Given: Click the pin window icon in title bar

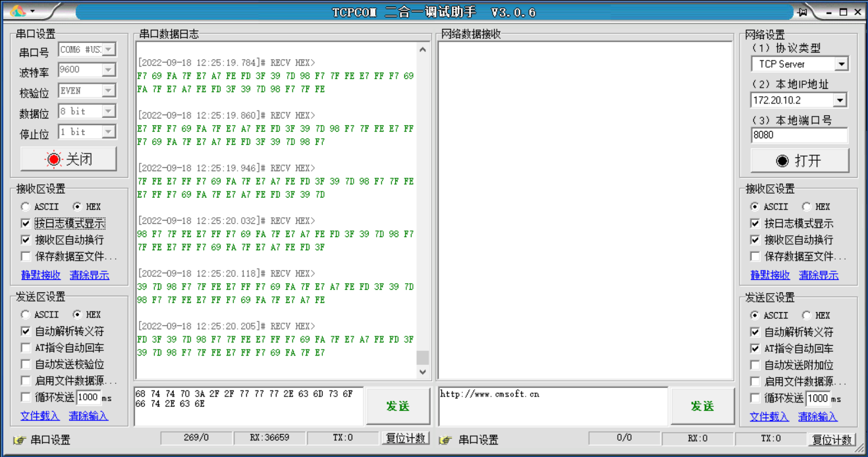Looking at the screenshot, I should coord(803,12).
